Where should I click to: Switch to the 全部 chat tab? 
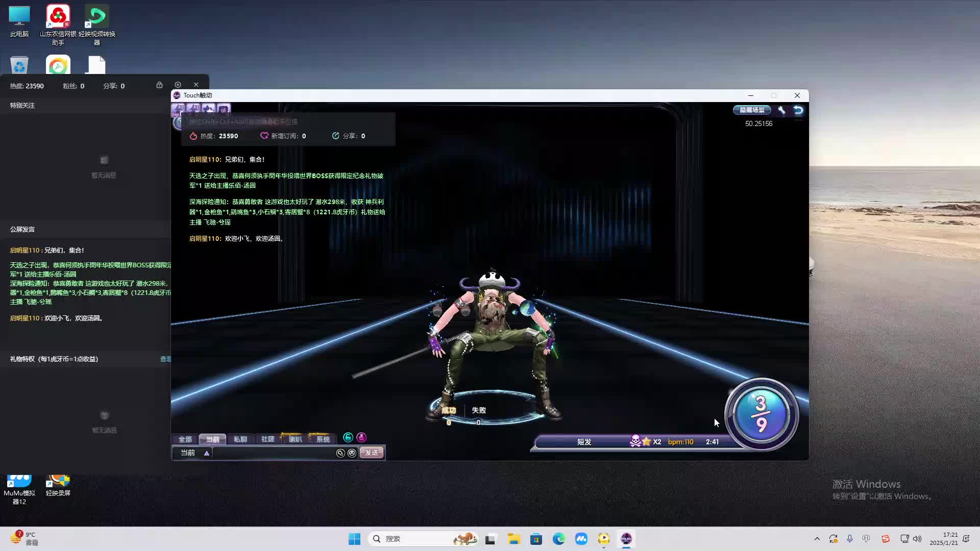pyautogui.click(x=185, y=439)
